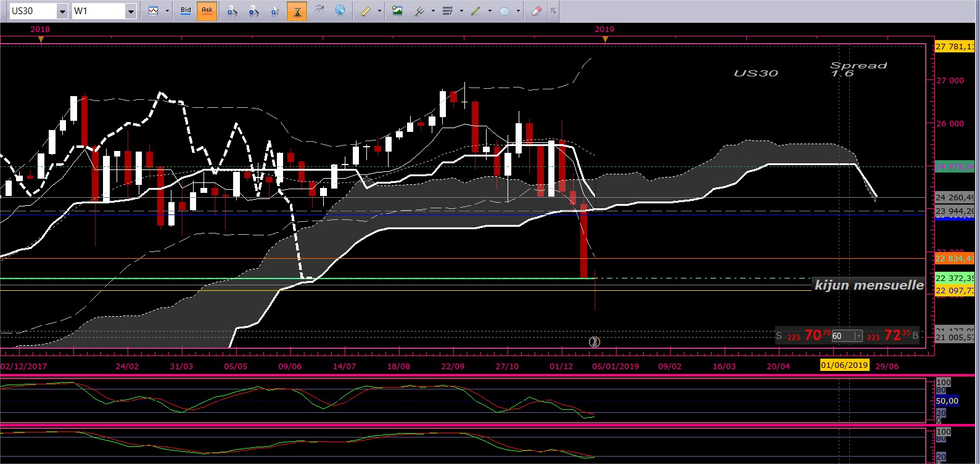Click the refresh eye icon

pos(319,10)
